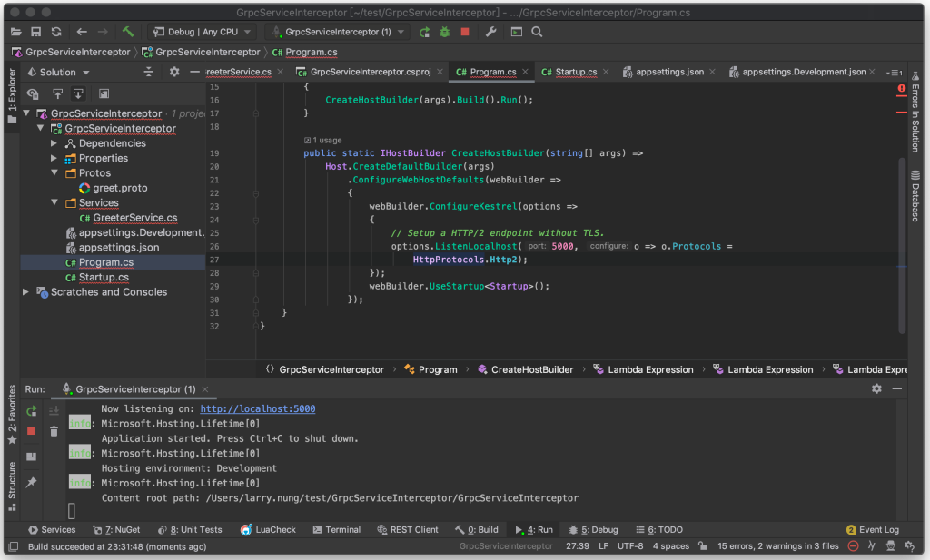The image size is (930, 560).
Task: Click the Run panel gear icon
Action: 876,388
